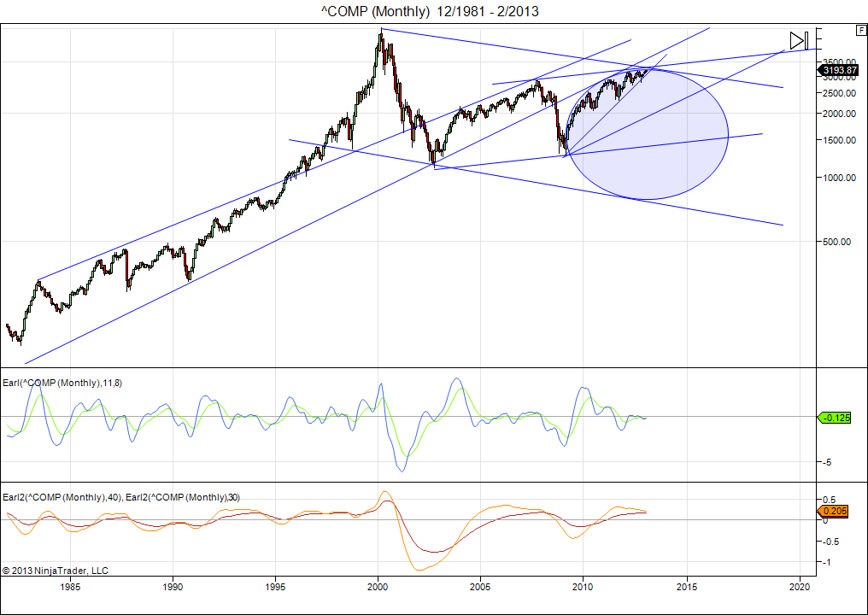Select the Earl2(^COMP (Monthly),40) indicator label
Image resolution: width=868 pixels, height=615 pixels.
(x=62, y=497)
